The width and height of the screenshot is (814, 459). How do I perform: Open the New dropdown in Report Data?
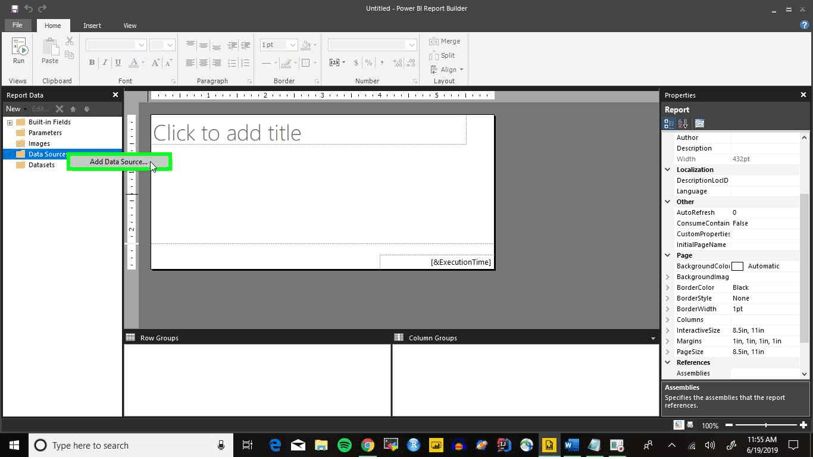[16, 109]
